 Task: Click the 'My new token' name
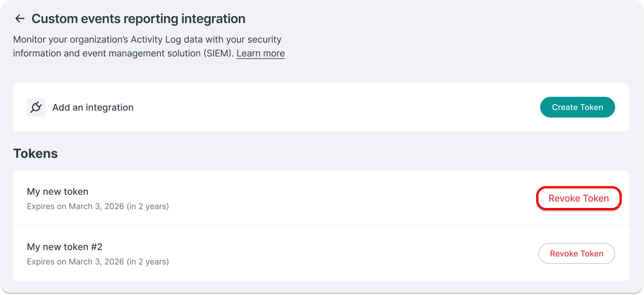click(58, 192)
